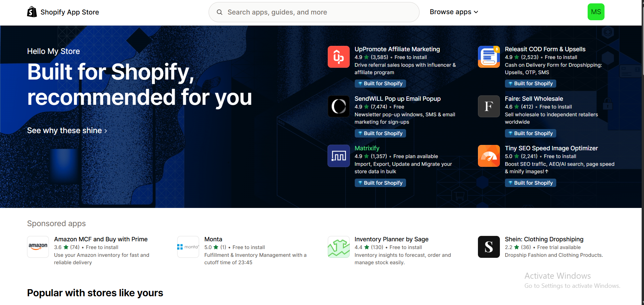Click Built for Shopify badge under Faire
Screen dimensions: 644x305
531,133
